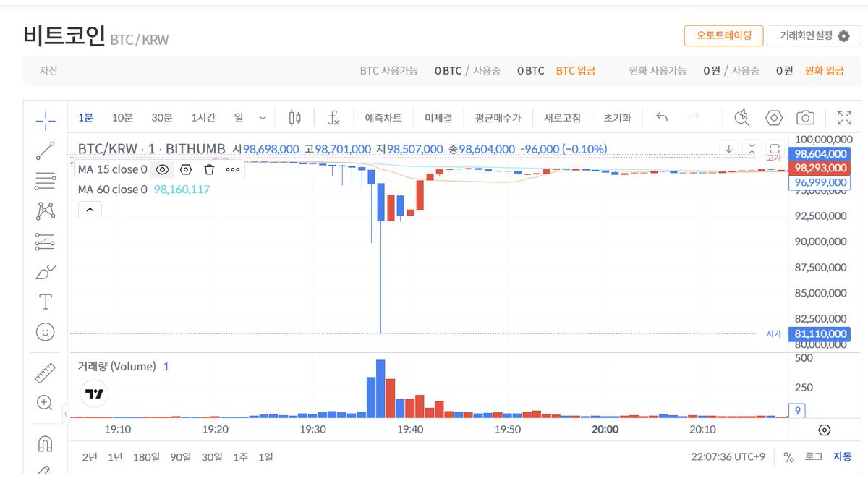The height and width of the screenshot is (481, 868).
Task: Toggle percent scale mode
Action: 788,457
